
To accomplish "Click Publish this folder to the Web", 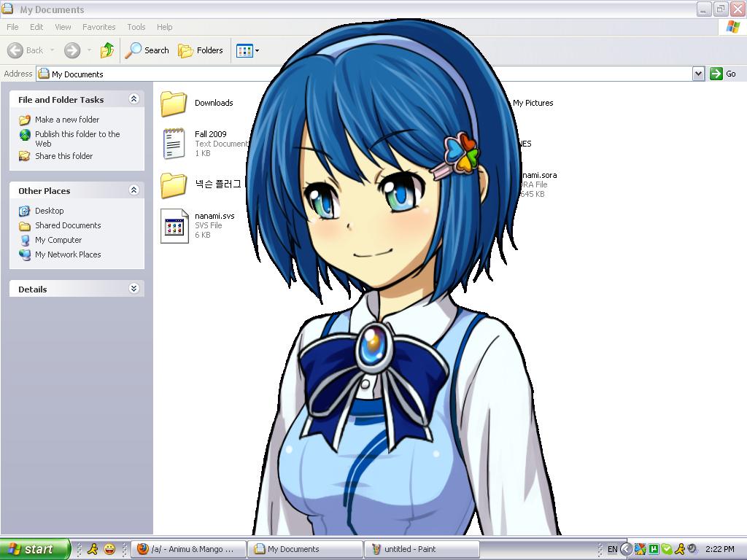I will (77, 139).
